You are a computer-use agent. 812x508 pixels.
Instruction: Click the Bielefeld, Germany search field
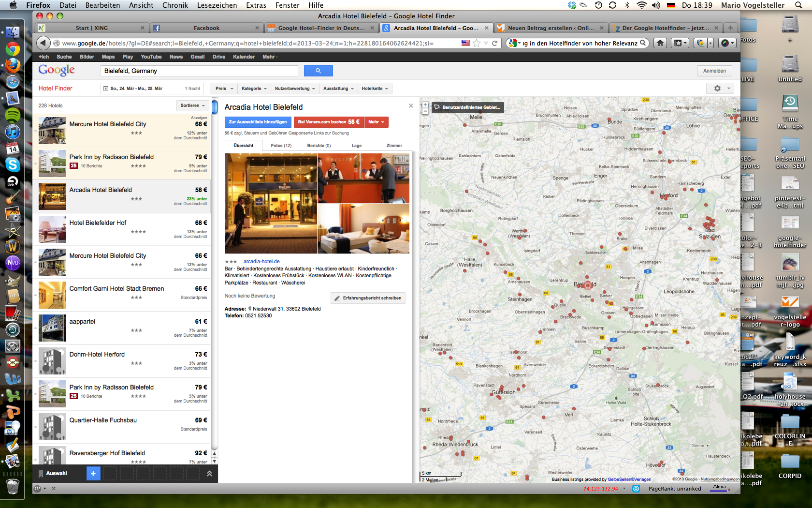[199, 71]
